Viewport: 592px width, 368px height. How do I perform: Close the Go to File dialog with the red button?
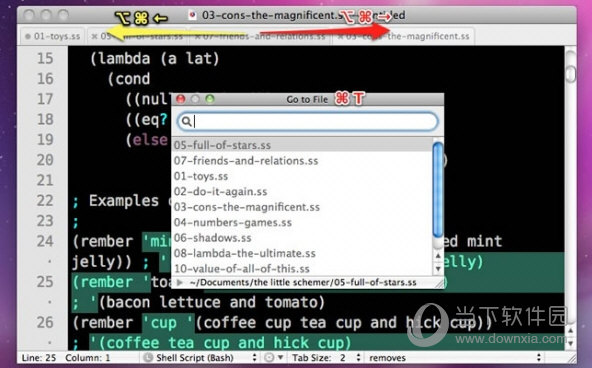tap(181, 99)
